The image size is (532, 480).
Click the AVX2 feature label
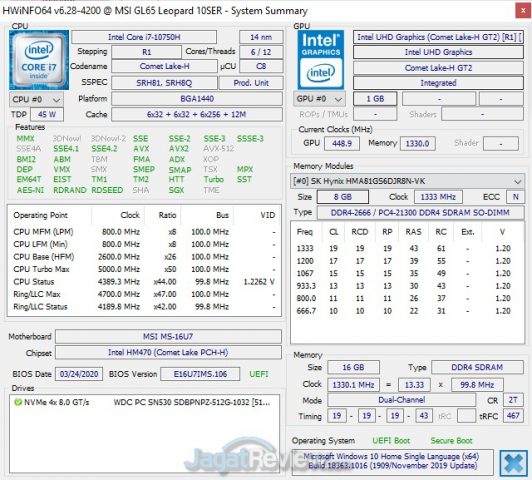178,149
